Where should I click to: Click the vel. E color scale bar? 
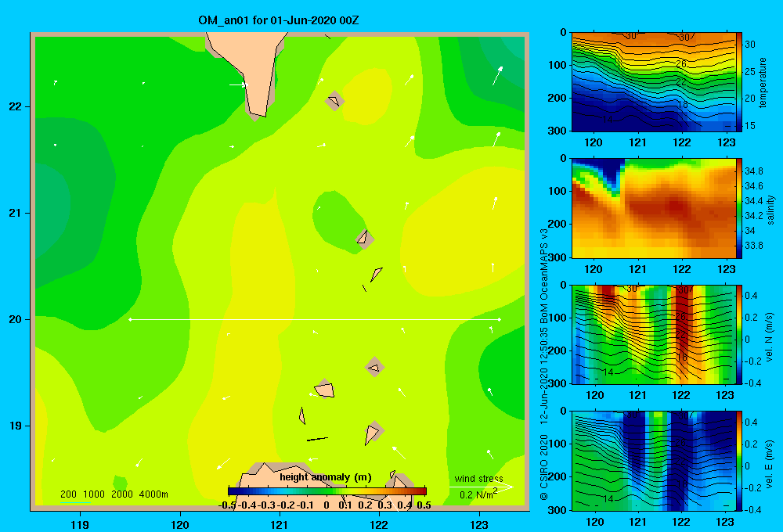(x=739, y=461)
